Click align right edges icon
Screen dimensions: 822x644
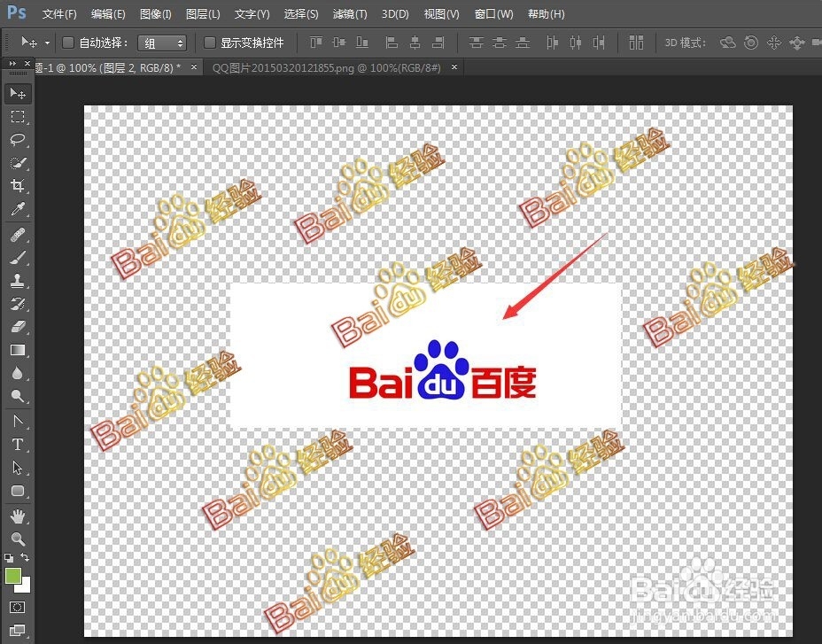[x=438, y=43]
